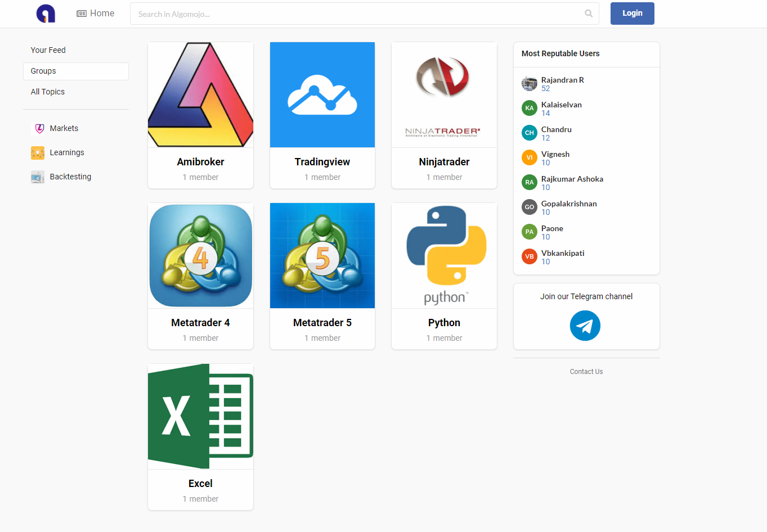Open Vignesh user name
Screen dimensions: 767x532
555,154
